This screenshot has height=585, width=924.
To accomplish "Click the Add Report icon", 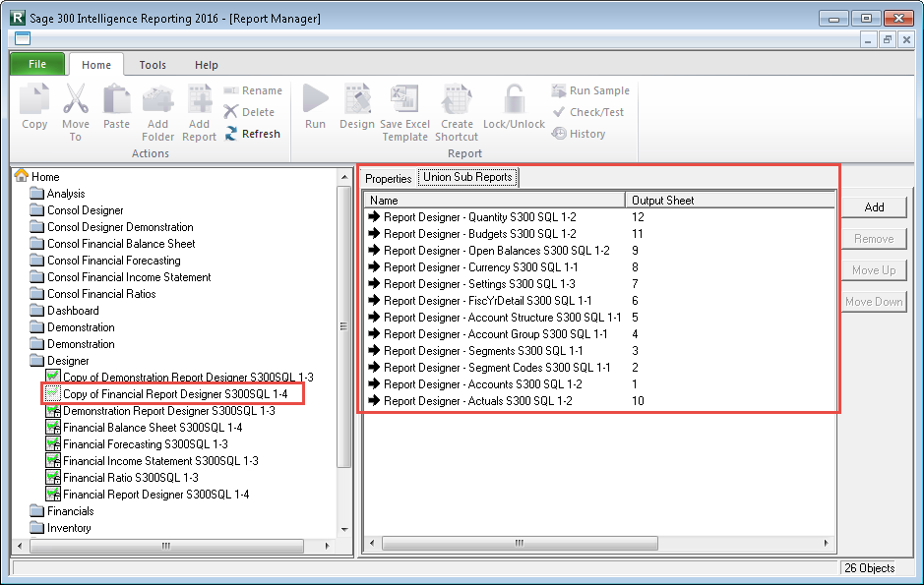I will pyautogui.click(x=199, y=99).
